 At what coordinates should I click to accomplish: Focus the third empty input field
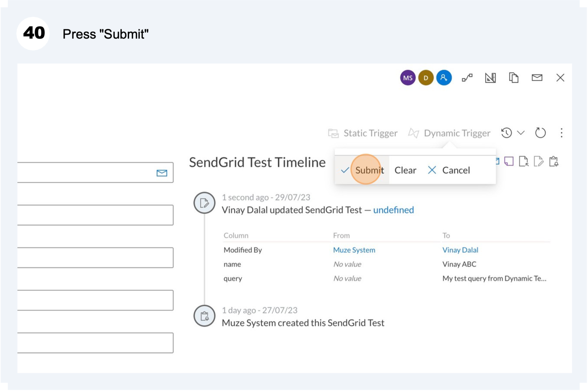[95, 258]
